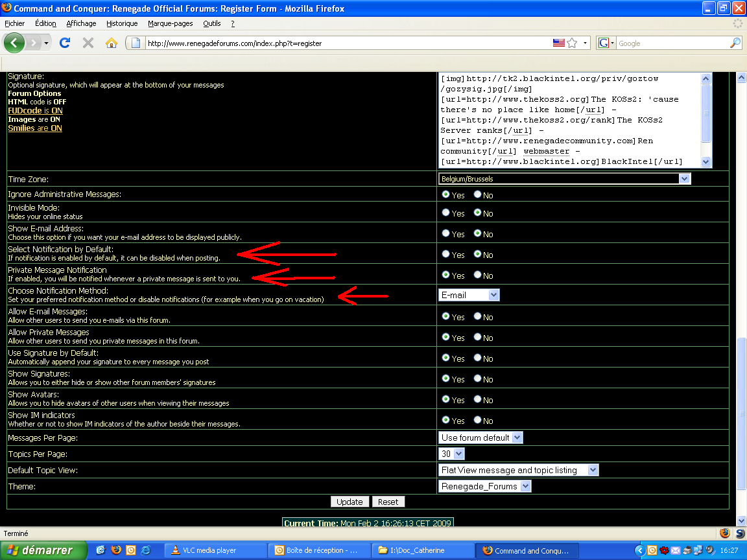Image resolution: width=747 pixels, height=560 pixels.
Task: Click the FUDcode is ON link
Action: pyautogui.click(x=35, y=111)
